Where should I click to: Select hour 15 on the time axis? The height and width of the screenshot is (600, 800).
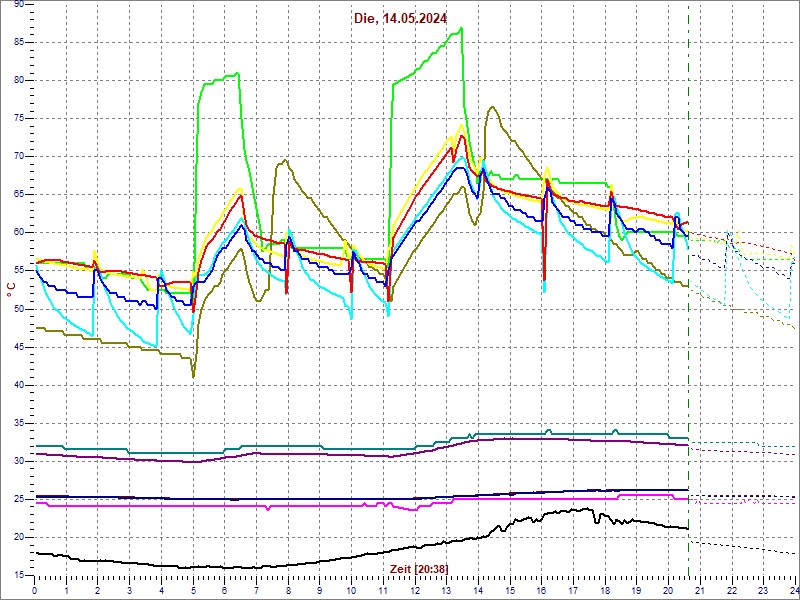pyautogui.click(x=510, y=590)
